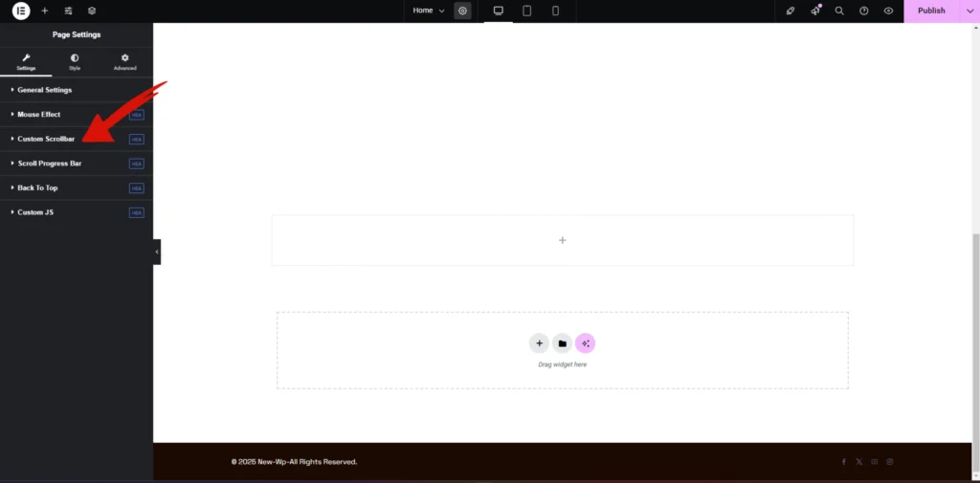Screen dimensions: 980x483
Task: Expand General Settings section
Action: [77, 90]
